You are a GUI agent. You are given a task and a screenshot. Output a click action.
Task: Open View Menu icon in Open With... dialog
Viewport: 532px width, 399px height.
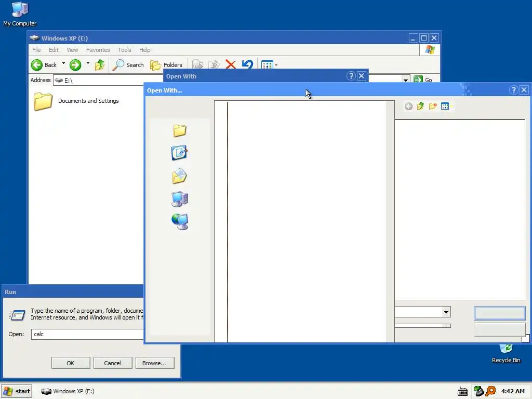pos(445,106)
